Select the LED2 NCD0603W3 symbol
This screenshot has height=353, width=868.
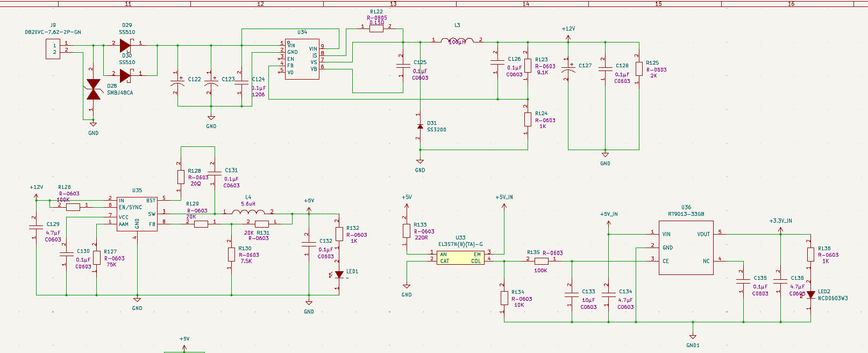click(810, 295)
